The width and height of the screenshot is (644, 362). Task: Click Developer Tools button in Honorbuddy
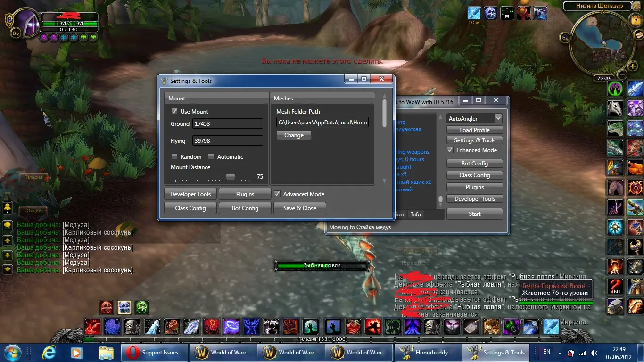coord(475,199)
